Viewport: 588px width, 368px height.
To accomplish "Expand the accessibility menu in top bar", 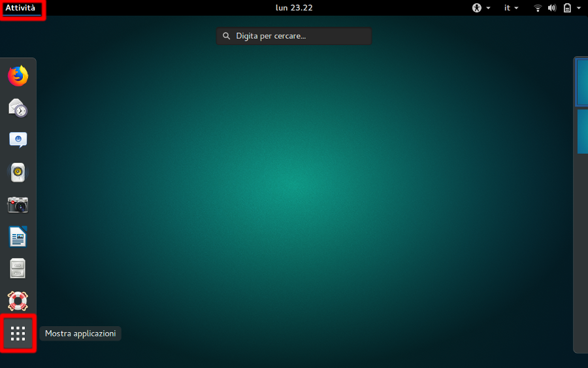I will click(481, 8).
